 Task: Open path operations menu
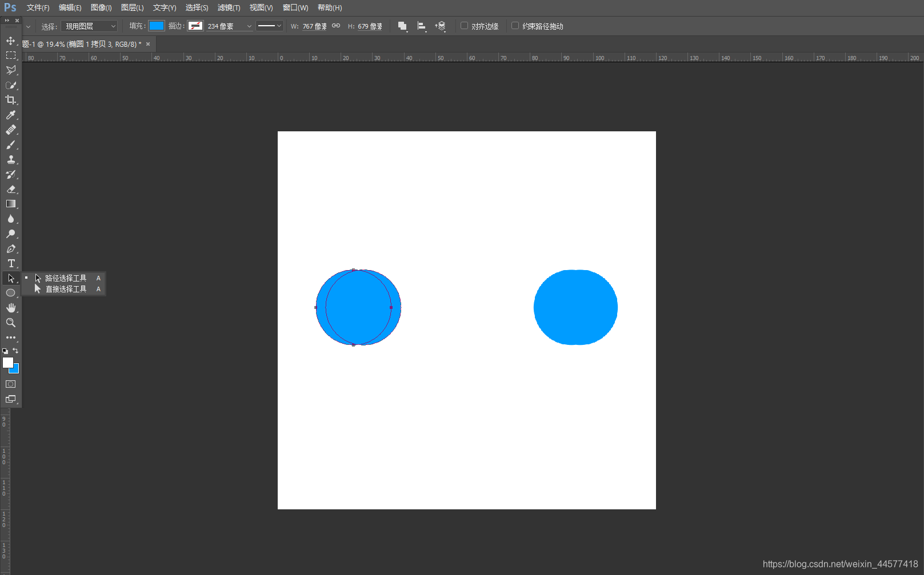[402, 26]
